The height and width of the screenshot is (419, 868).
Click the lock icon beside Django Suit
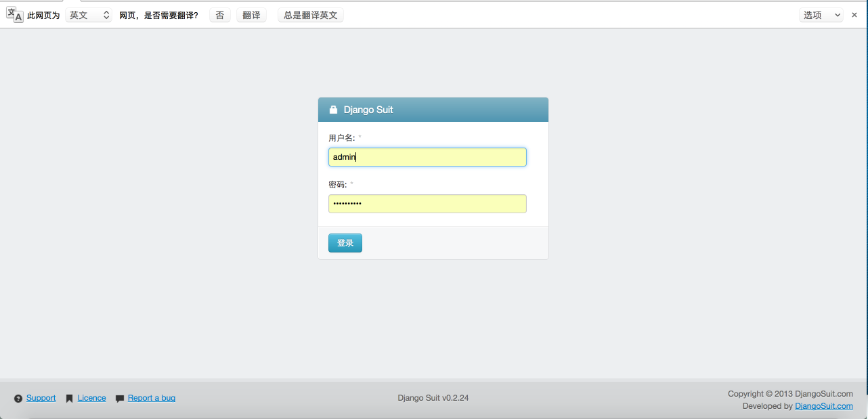333,110
